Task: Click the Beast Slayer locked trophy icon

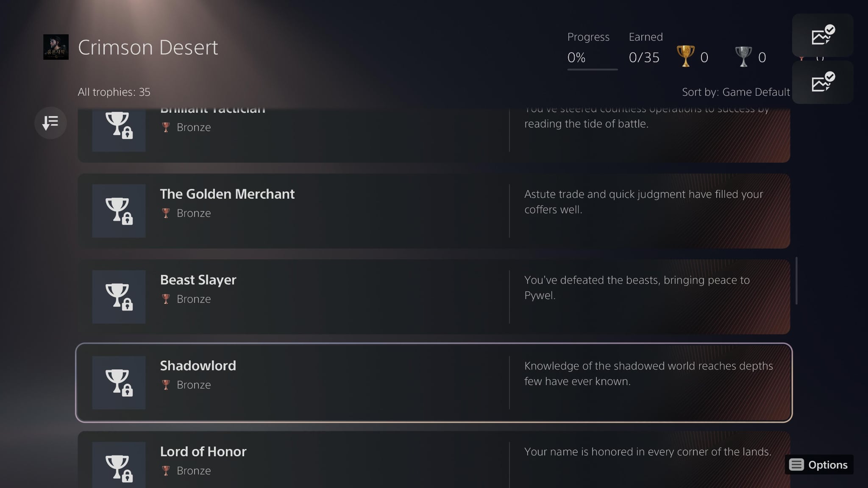Action: (x=119, y=297)
